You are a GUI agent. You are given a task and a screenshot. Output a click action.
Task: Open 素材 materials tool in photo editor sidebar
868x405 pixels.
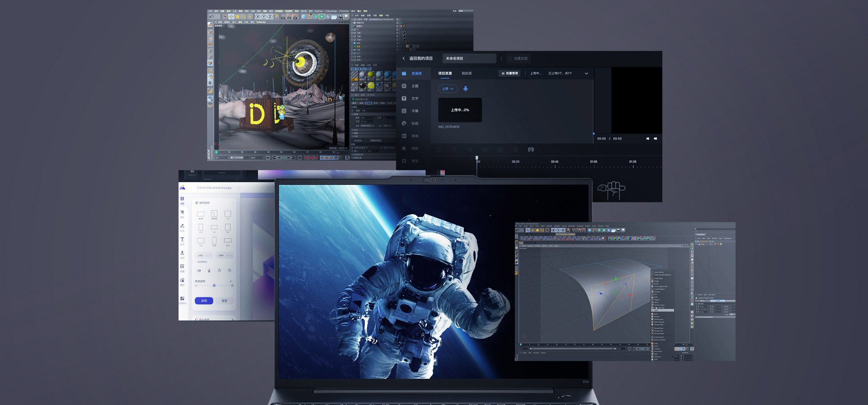point(182,282)
